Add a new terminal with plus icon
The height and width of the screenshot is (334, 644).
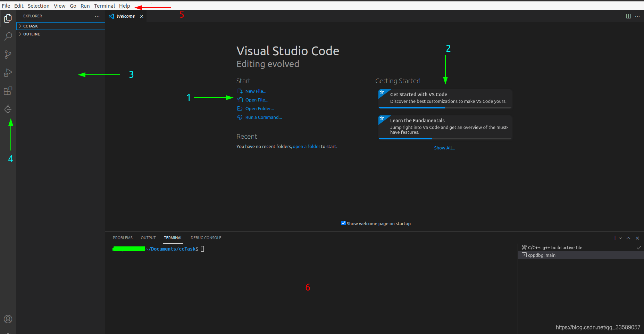point(615,238)
